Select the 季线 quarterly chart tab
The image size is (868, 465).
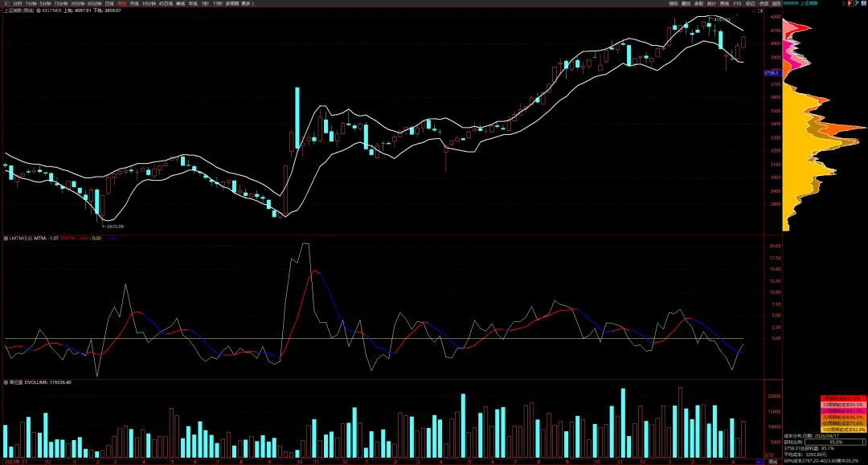point(181,3)
